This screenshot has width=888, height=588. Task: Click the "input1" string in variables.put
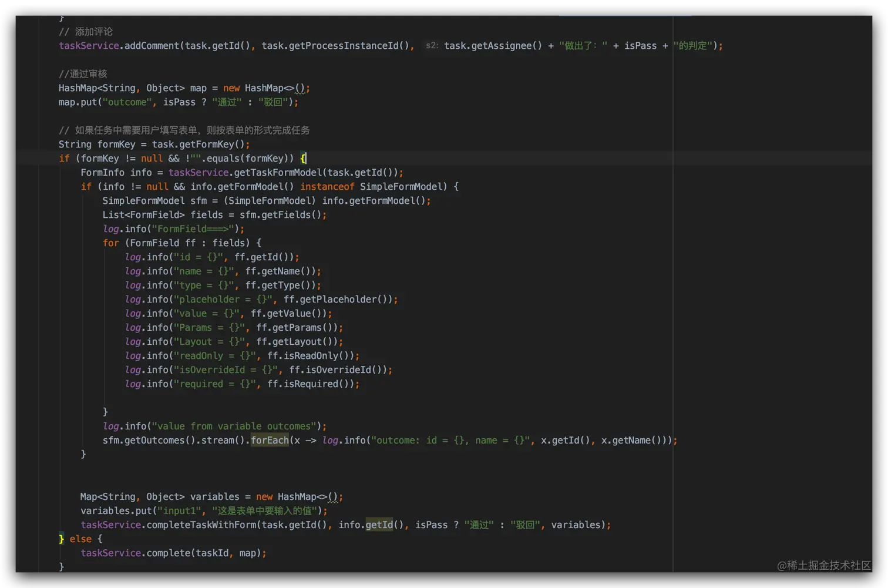click(179, 511)
